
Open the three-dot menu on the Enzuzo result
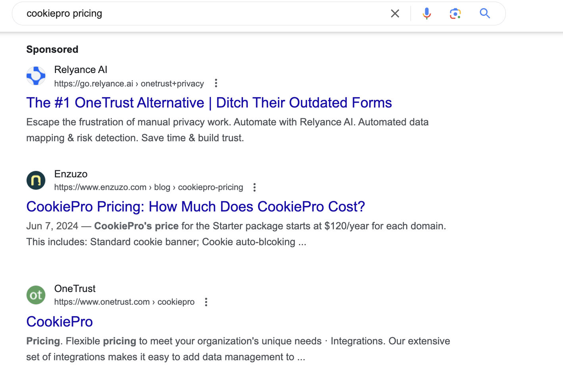[254, 187]
